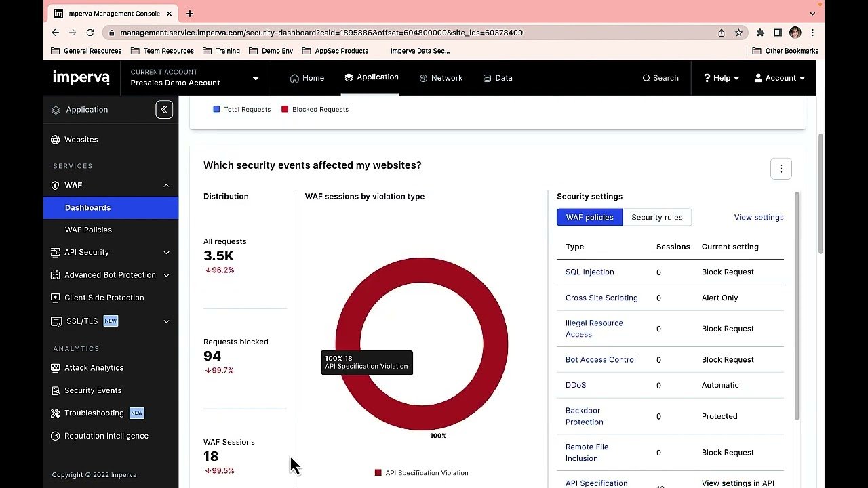
Task: Open the Remote File Inclusion link
Action: [587, 453]
